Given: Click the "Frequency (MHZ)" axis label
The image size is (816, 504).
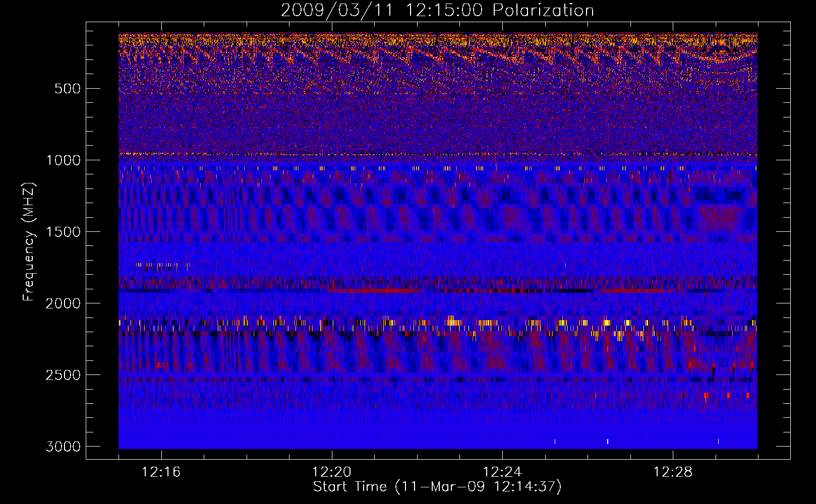Looking at the screenshot, I should (x=29, y=242).
